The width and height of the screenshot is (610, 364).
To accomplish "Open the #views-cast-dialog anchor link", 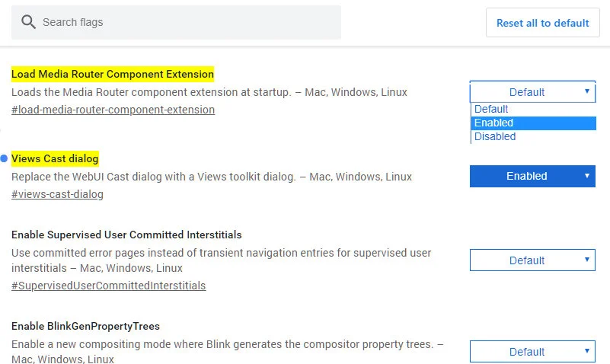I will coord(57,194).
